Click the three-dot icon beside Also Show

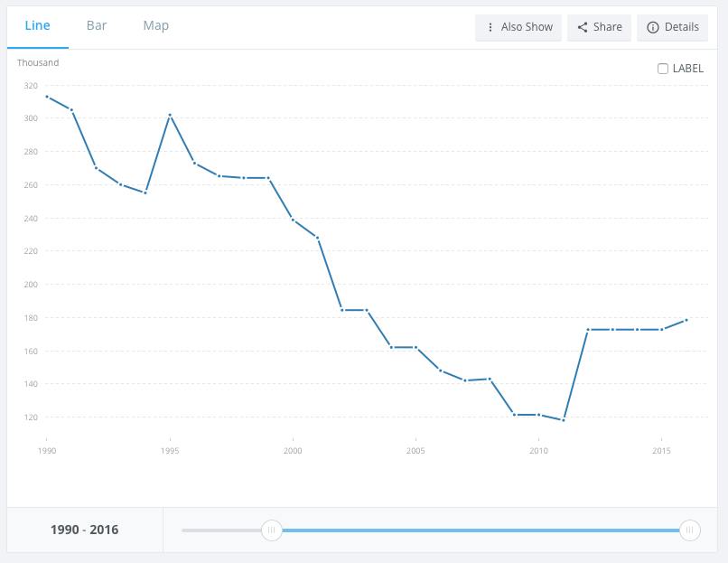(490, 27)
